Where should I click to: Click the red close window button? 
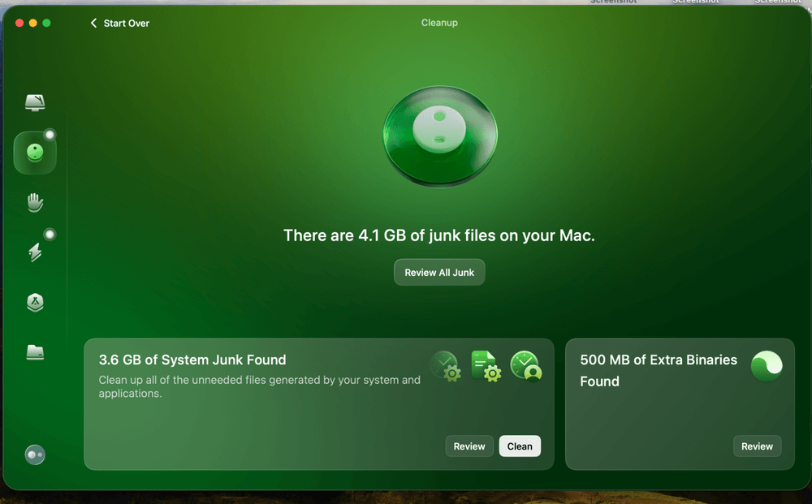19,23
